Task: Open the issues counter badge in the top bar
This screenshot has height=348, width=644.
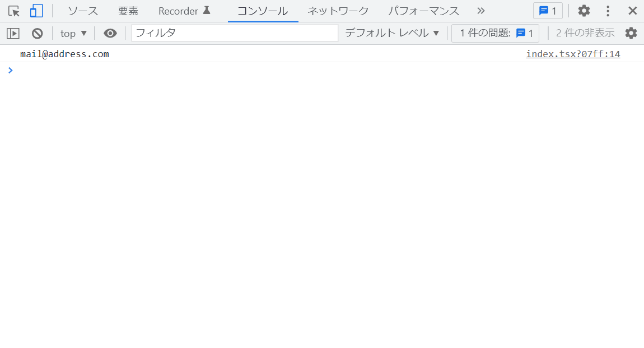Action: 548,11
